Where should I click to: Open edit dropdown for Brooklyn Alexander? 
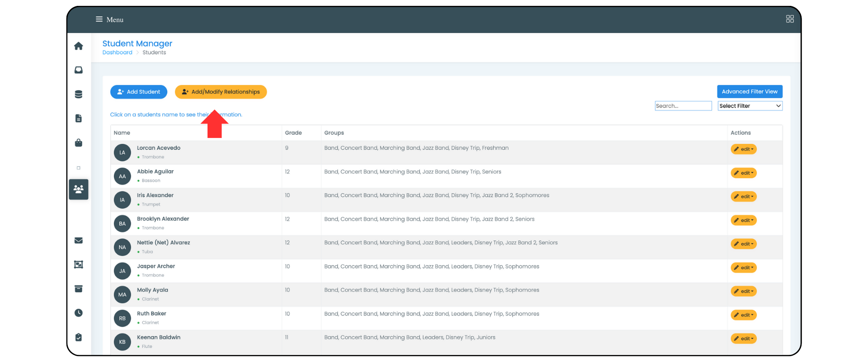[x=744, y=220]
